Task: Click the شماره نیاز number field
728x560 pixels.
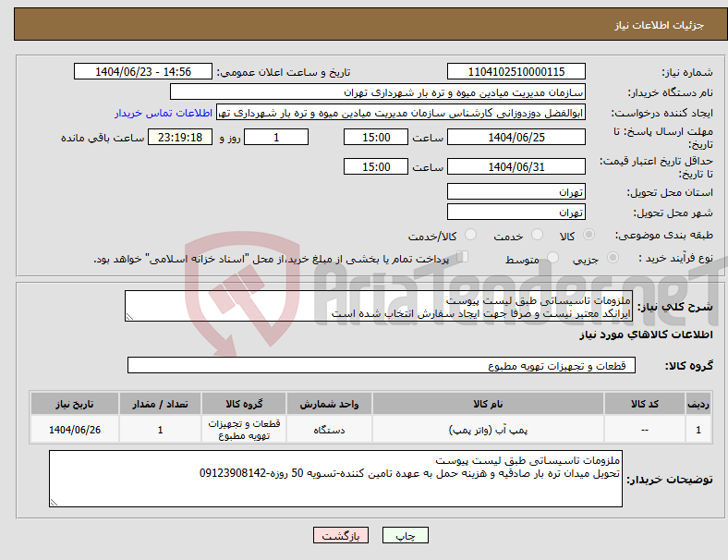Action: (516, 71)
